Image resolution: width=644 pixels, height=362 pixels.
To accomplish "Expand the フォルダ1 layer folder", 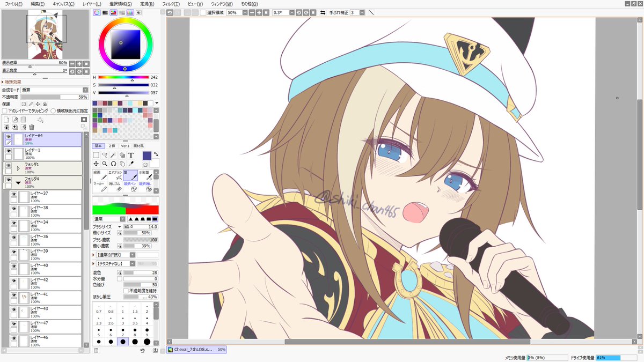I will pyautogui.click(x=18, y=168).
